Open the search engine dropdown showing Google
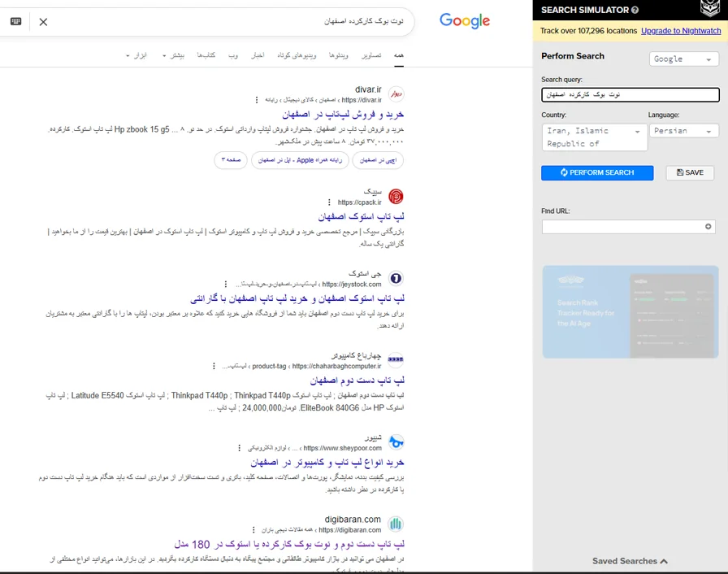 [683, 59]
